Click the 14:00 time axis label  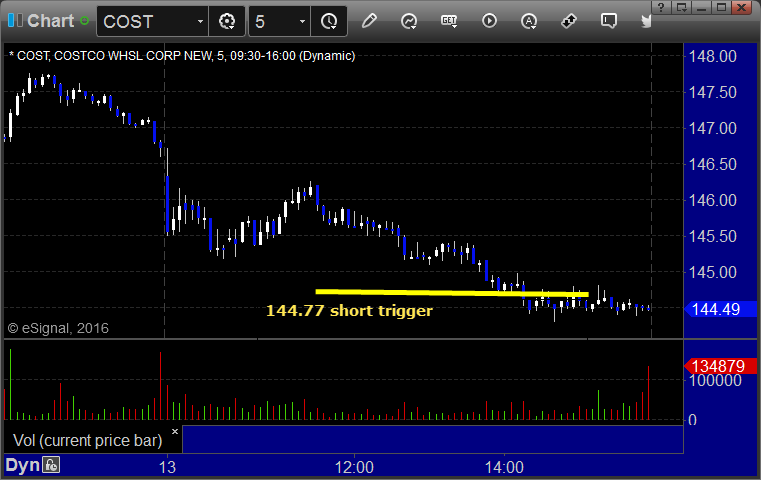[x=504, y=467]
